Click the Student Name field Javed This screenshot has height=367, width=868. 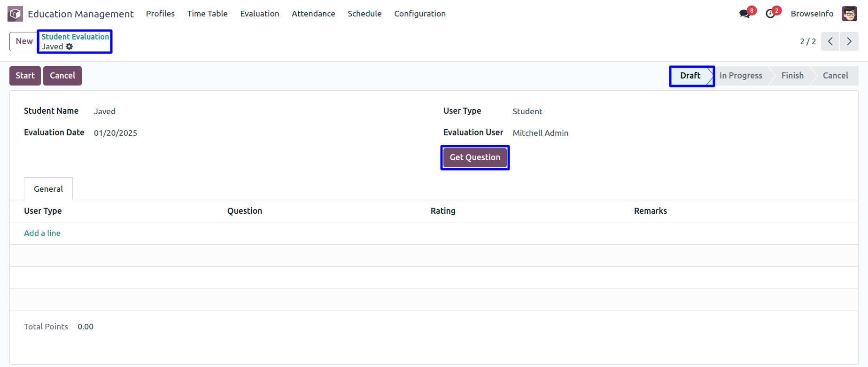click(x=105, y=111)
